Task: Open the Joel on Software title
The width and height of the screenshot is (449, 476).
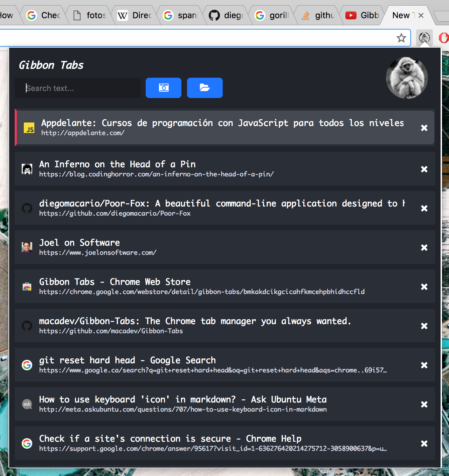Action: click(80, 243)
